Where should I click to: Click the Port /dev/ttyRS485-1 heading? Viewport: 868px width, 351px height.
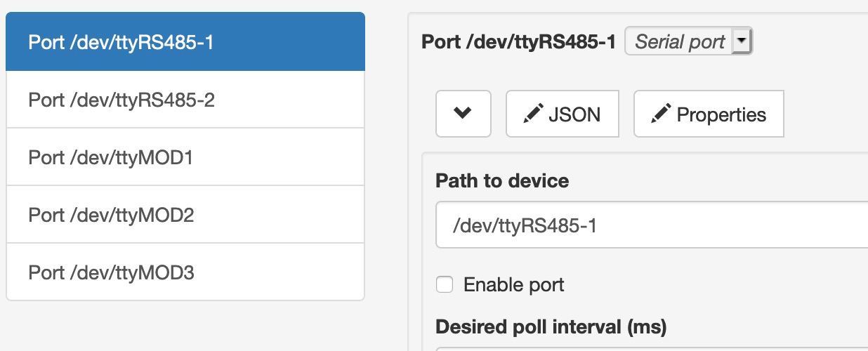pyautogui.click(x=518, y=42)
